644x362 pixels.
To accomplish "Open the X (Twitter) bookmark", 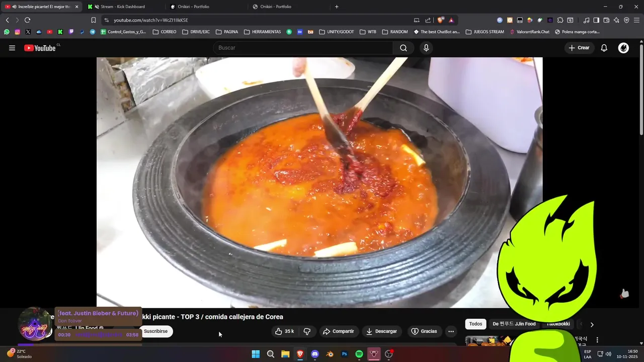I will pos(28,32).
